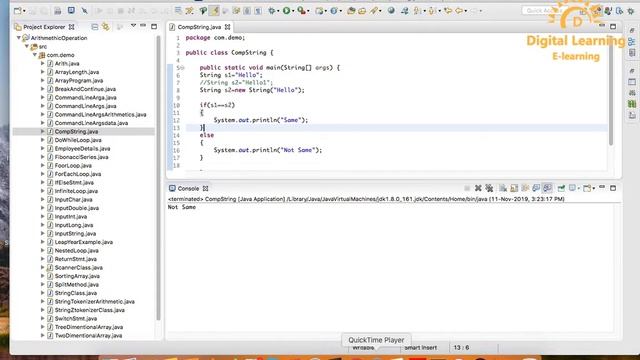Click the Smart Insert status bar entry
Viewport: 640px width, 360px height.
(x=420, y=348)
